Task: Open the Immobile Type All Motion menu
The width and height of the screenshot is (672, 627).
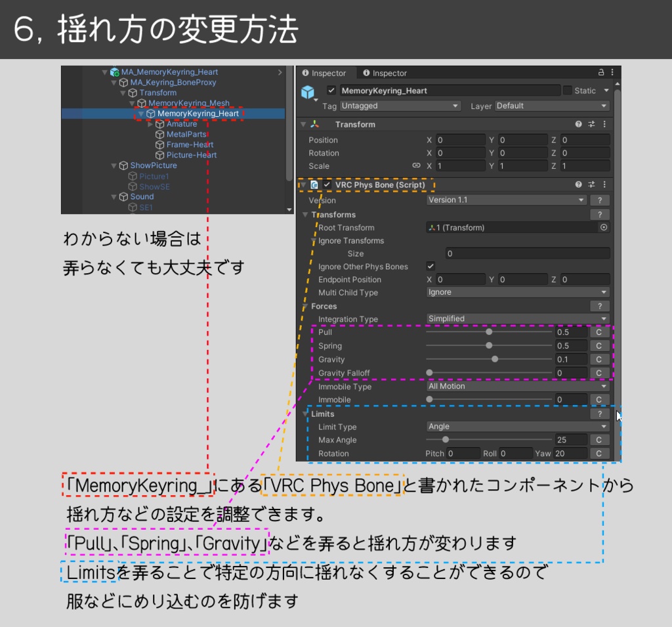Action: [517, 387]
